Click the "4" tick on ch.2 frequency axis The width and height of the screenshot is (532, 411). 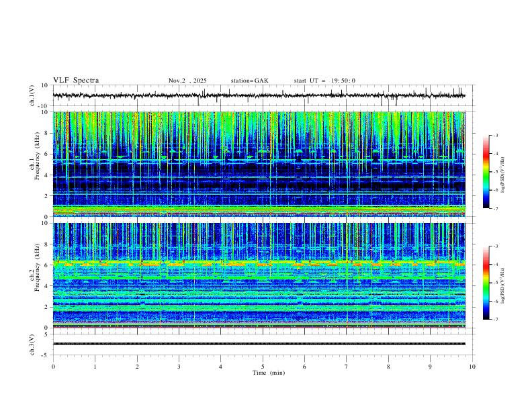pos(47,286)
